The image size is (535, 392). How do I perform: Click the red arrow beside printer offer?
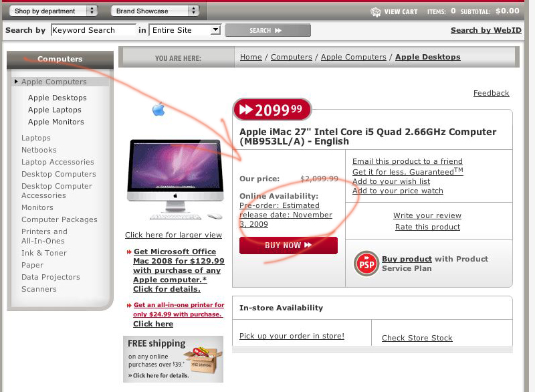pos(129,305)
